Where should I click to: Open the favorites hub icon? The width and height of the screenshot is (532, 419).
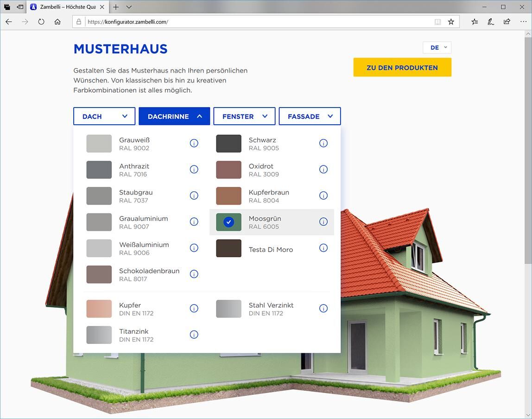pyautogui.click(x=475, y=22)
